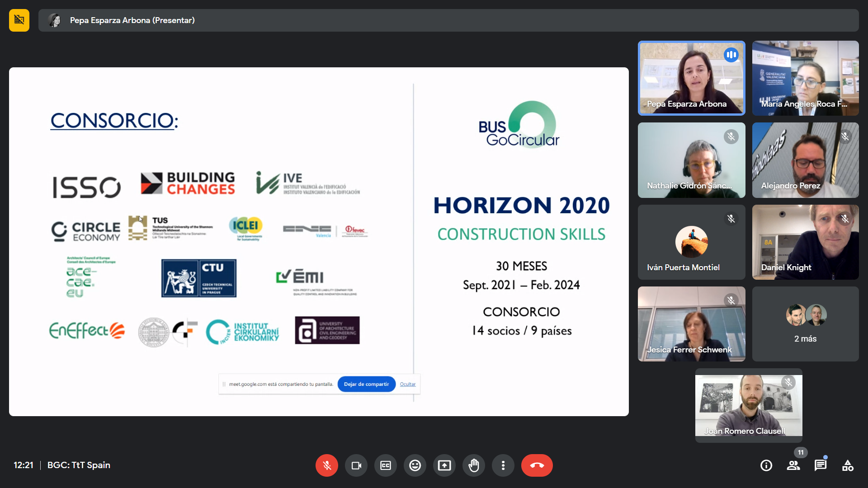
Task: Click the IVE logo on the slide
Action: [307, 183]
